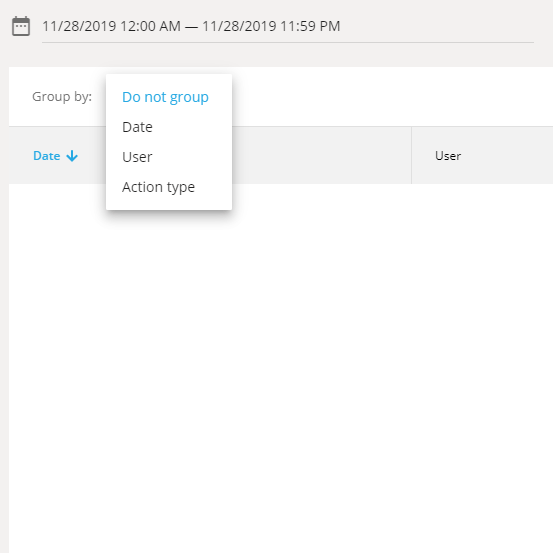
Task: Pick Action type grouping option
Action: tap(158, 187)
